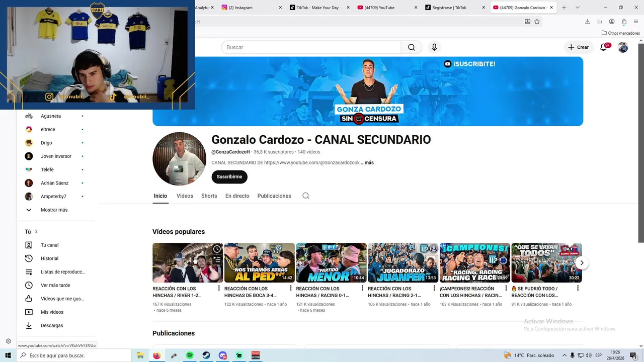Open options for River 1-2 video
This screenshot has height=362, width=644.
pos(219,288)
